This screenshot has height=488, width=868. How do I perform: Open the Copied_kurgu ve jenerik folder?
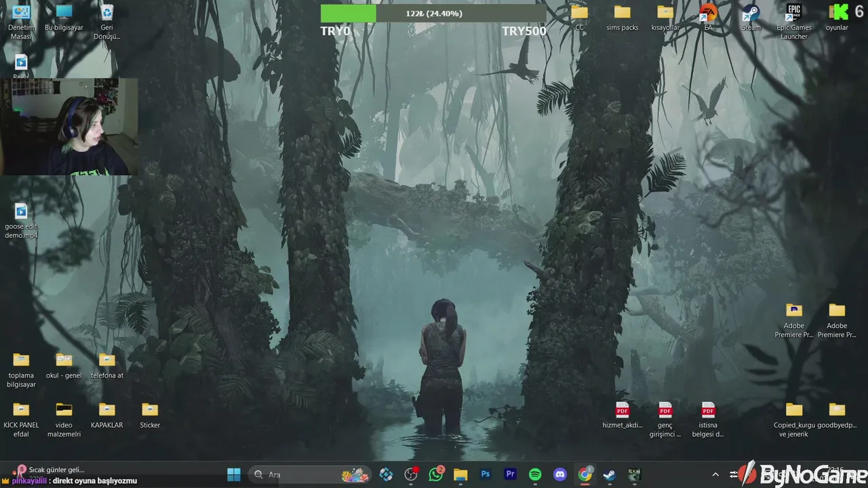point(794,420)
